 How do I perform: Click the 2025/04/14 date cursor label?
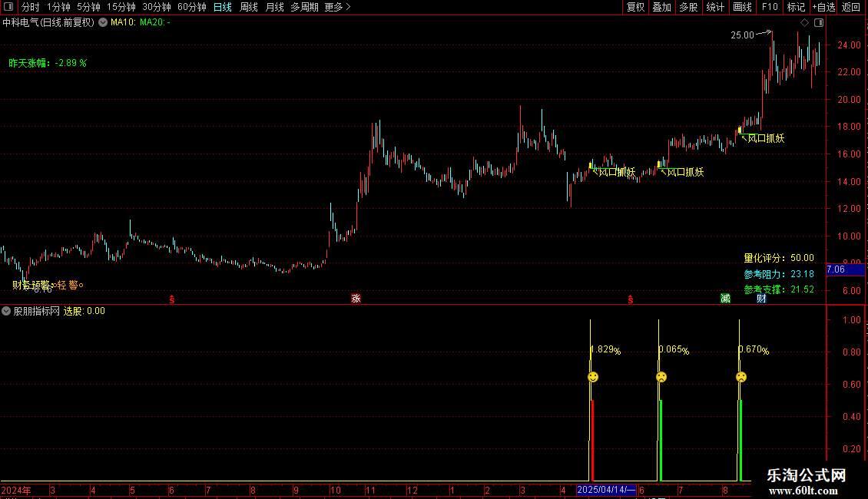coord(605,490)
